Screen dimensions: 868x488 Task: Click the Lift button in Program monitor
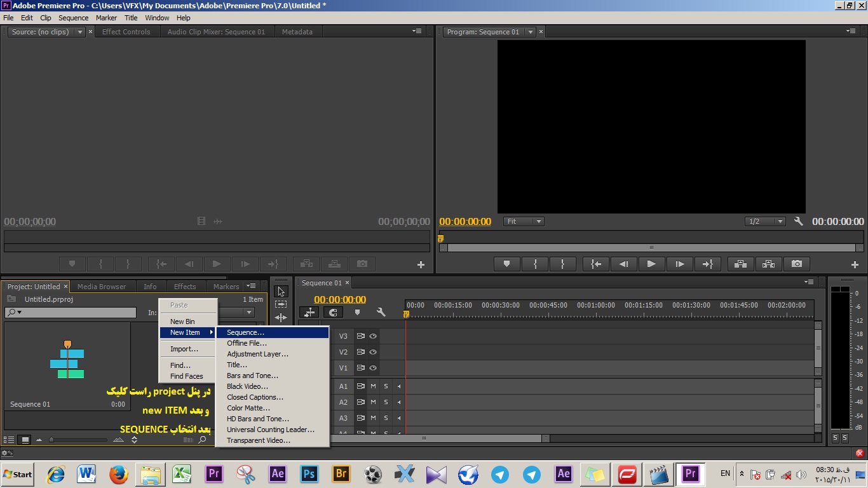tap(740, 264)
